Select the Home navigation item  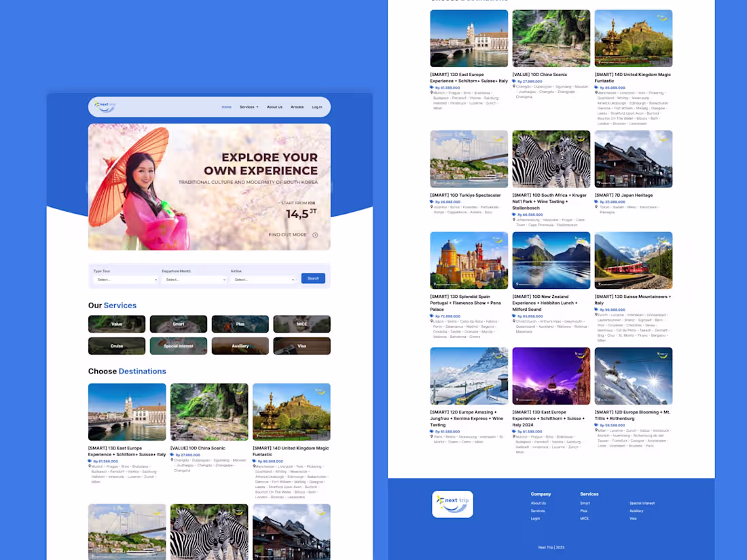(227, 107)
